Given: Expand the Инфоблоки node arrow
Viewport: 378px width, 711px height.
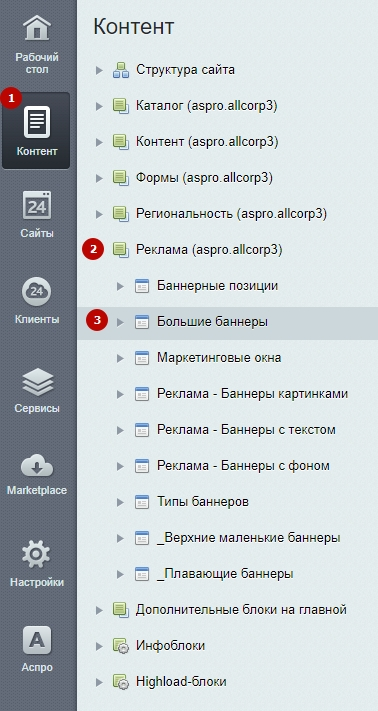Looking at the screenshot, I should click(x=99, y=646).
